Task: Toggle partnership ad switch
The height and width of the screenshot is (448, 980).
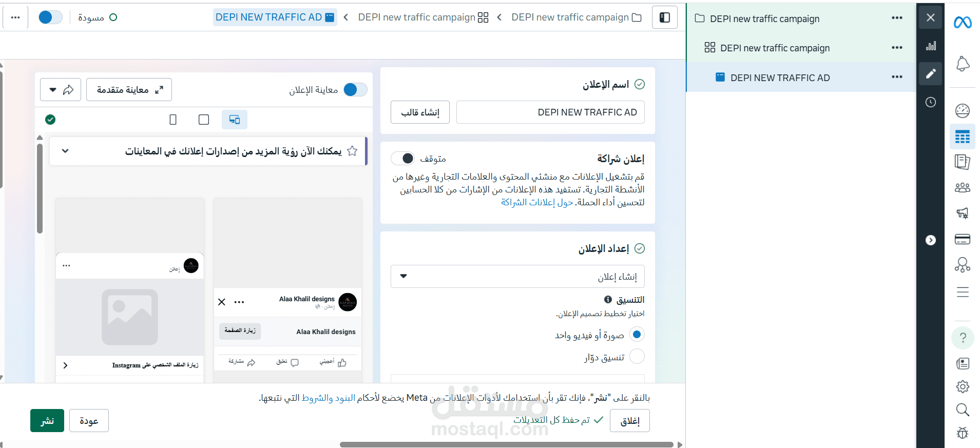Action: point(402,159)
